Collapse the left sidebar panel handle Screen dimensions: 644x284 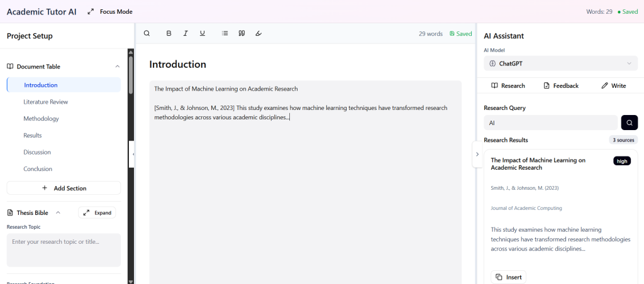tap(132, 154)
